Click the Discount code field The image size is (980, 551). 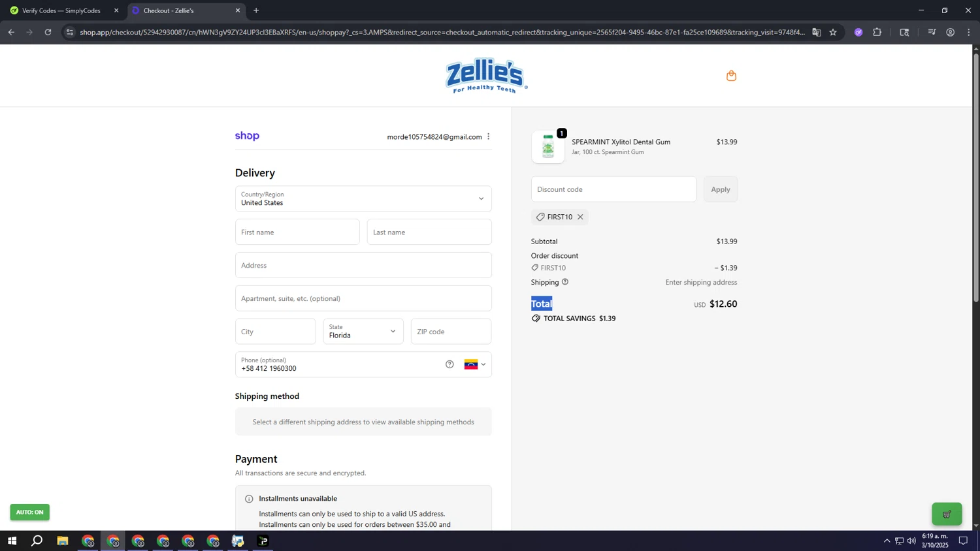[613, 189]
